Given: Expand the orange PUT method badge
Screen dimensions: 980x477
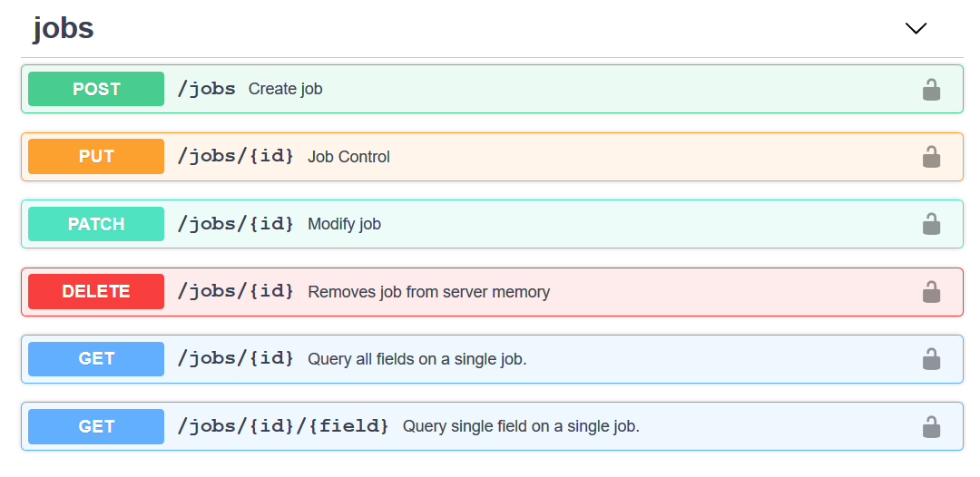Looking at the screenshot, I should click(x=96, y=157).
